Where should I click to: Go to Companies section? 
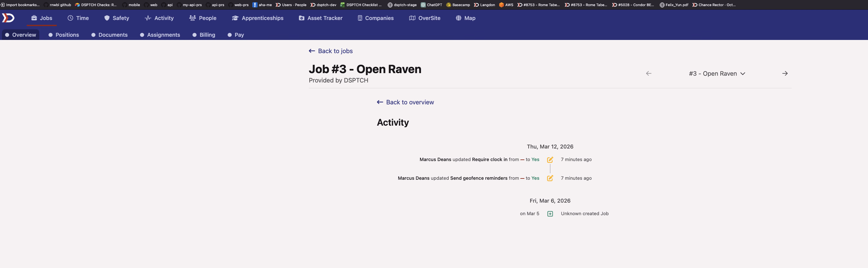pyautogui.click(x=376, y=18)
